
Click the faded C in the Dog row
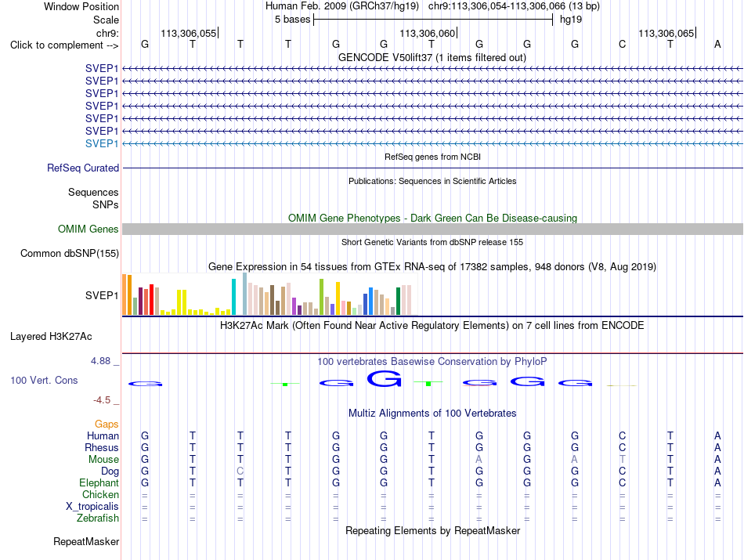pyautogui.click(x=240, y=471)
